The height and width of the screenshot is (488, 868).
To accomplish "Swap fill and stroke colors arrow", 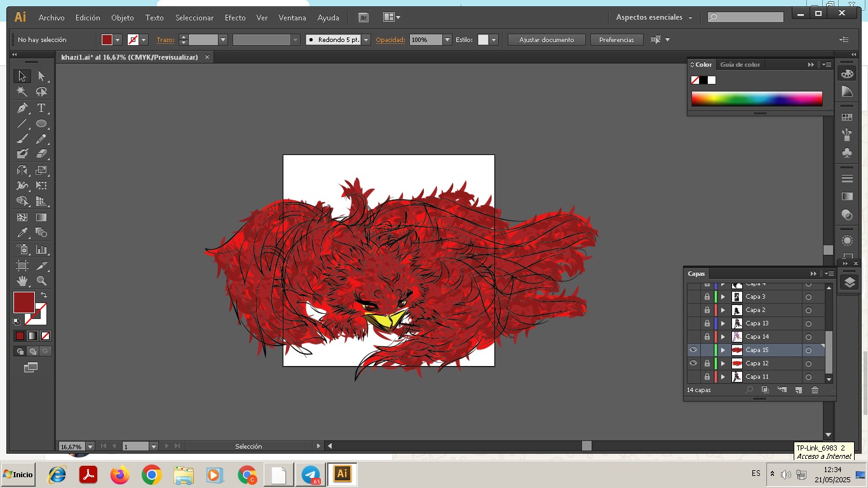I will coord(44,295).
